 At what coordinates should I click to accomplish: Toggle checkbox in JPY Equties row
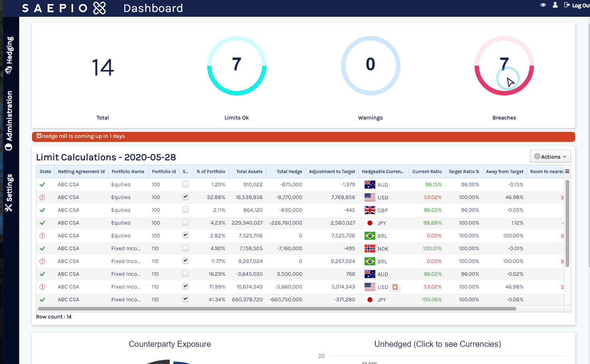[185, 222]
